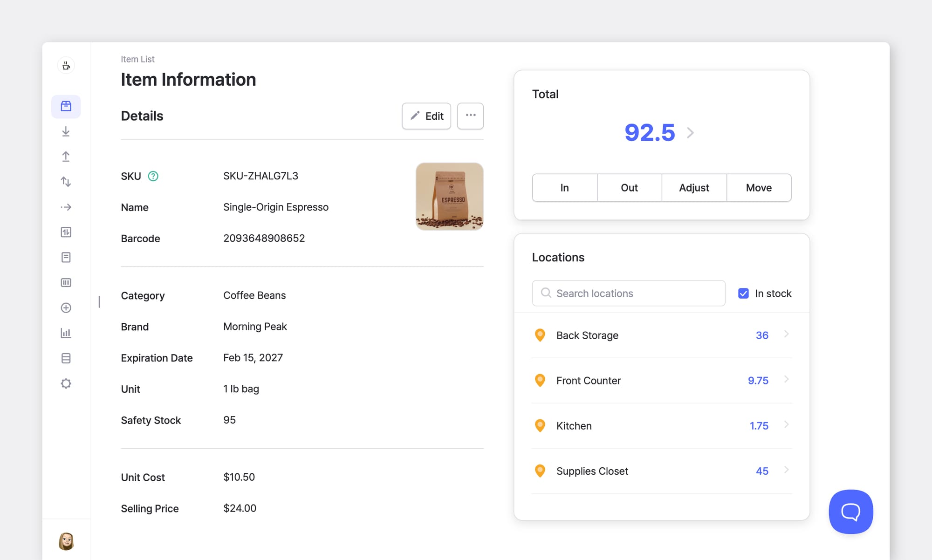This screenshot has height=560, width=932.
Task: Click the circled plus sidebar icon
Action: [x=66, y=308]
